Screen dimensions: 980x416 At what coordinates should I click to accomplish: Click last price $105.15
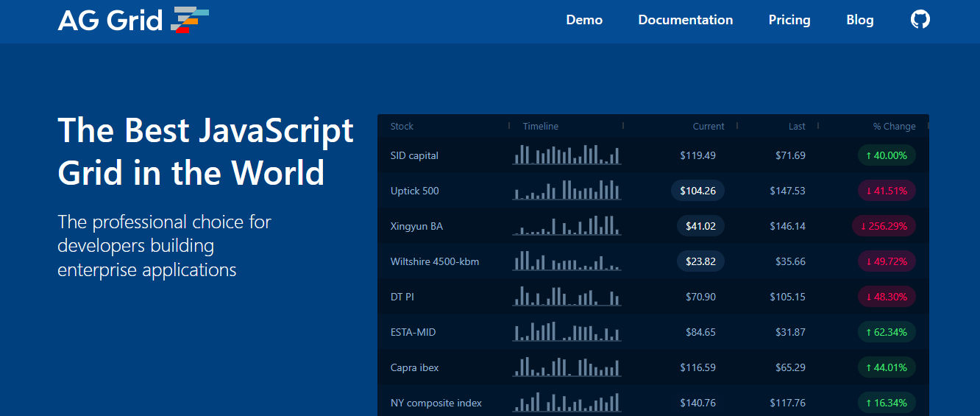[x=788, y=297]
